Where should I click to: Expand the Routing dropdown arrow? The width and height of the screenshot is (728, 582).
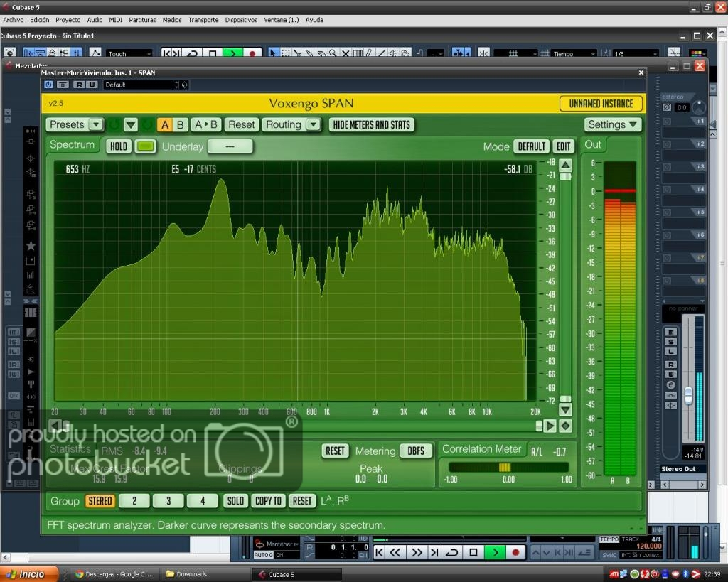point(313,124)
